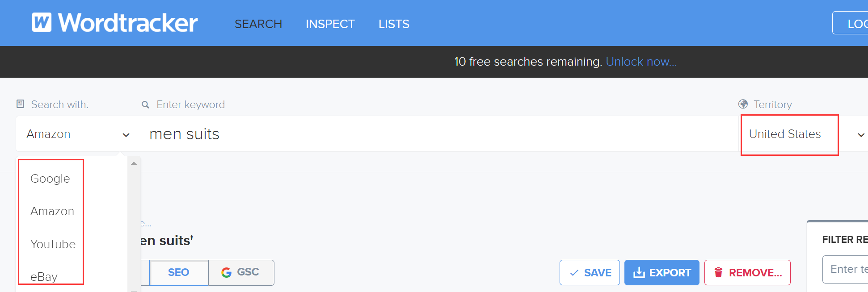The height and width of the screenshot is (292, 868).
Task: Pick eBay from the search engine list
Action: [x=44, y=277]
